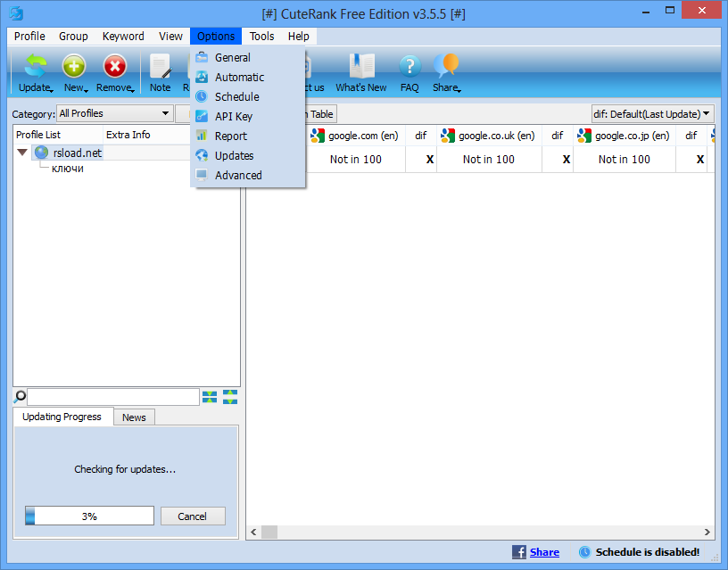The height and width of the screenshot is (570, 728).
Task: Open the Profile menu
Action: (29, 37)
